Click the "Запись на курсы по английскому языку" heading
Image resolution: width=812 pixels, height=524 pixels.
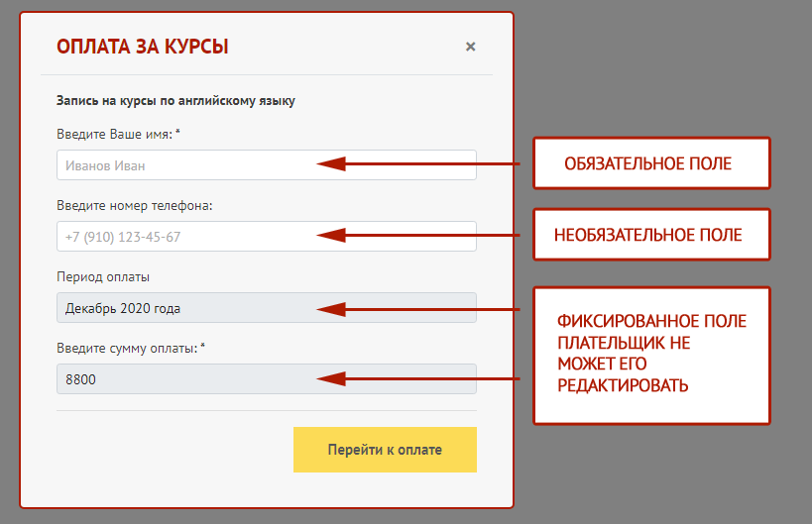pos(175,100)
